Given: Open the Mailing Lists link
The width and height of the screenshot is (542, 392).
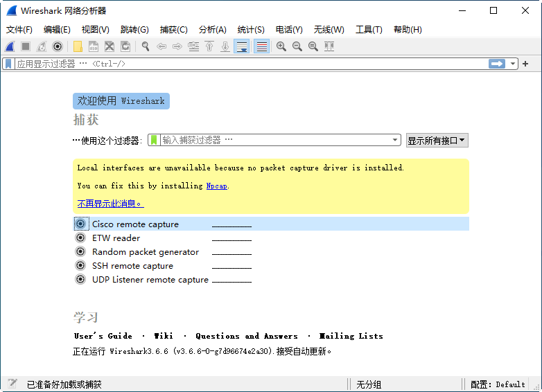Looking at the screenshot, I should click(x=351, y=336).
